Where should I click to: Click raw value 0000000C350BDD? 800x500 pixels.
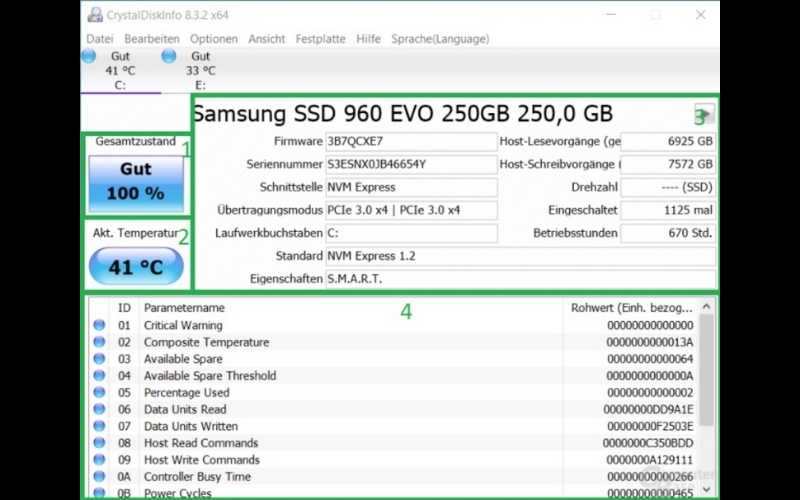(x=648, y=443)
